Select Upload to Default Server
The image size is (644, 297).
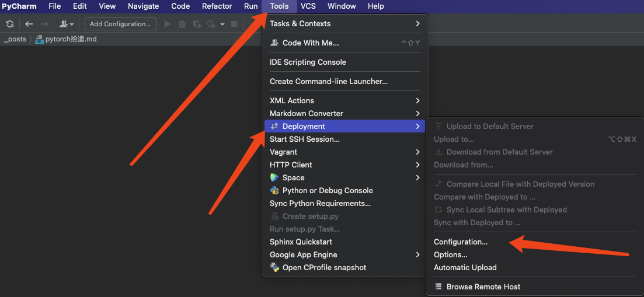tap(535, 127)
